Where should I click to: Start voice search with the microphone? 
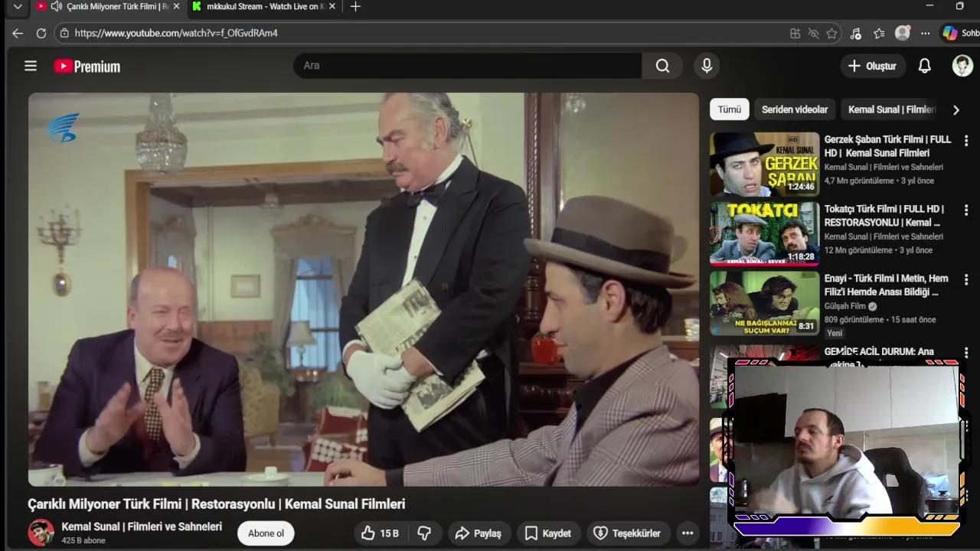(x=707, y=66)
